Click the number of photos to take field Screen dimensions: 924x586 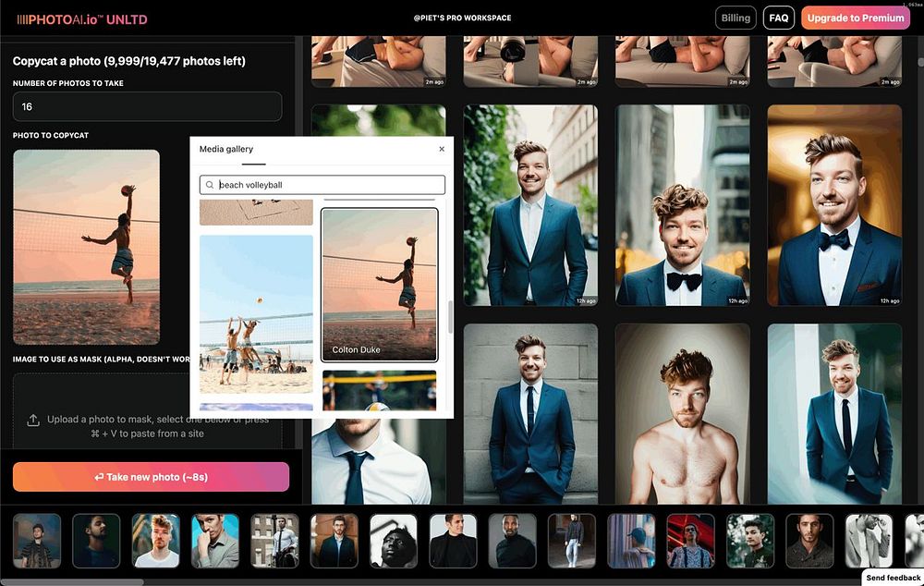(147, 106)
